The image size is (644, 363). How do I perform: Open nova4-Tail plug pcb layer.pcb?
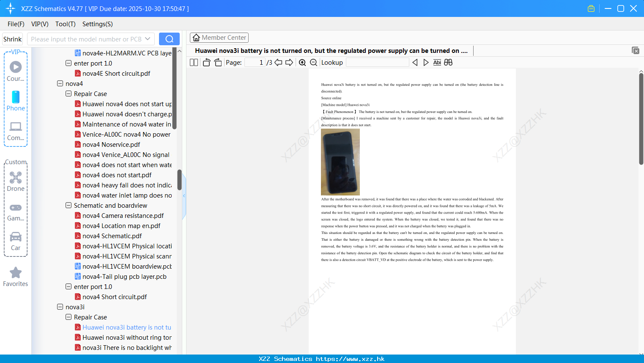click(x=121, y=277)
